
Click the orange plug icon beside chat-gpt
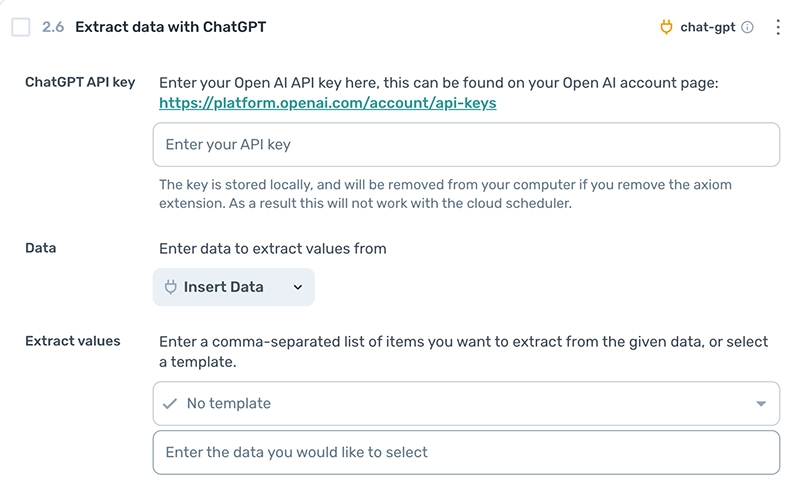pyautogui.click(x=667, y=27)
